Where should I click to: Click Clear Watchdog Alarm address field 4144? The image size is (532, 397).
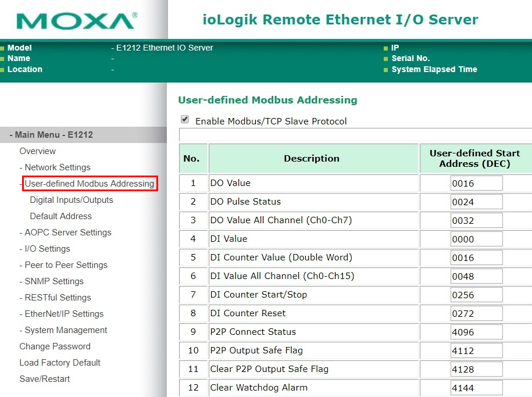tap(476, 388)
